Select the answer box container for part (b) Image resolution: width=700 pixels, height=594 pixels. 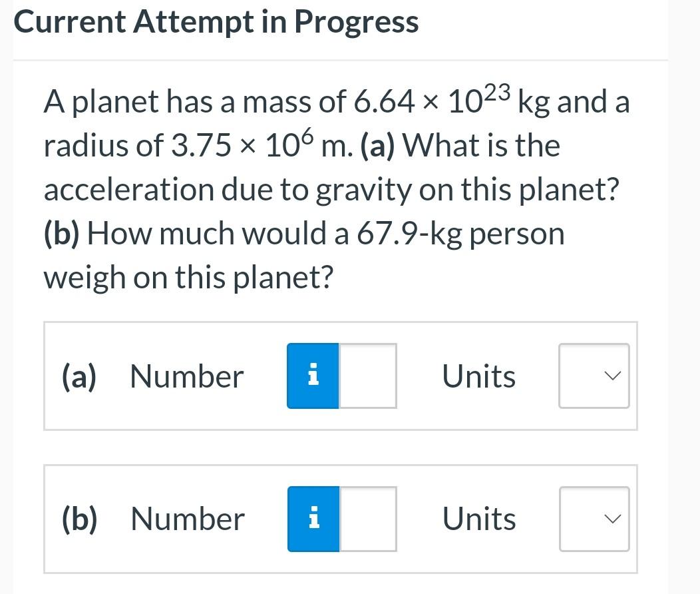click(x=340, y=519)
